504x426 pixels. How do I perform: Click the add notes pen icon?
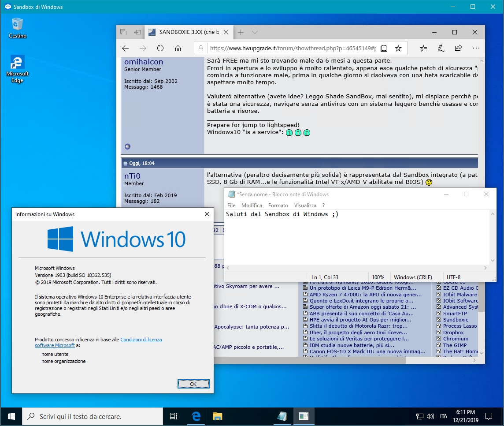(441, 48)
